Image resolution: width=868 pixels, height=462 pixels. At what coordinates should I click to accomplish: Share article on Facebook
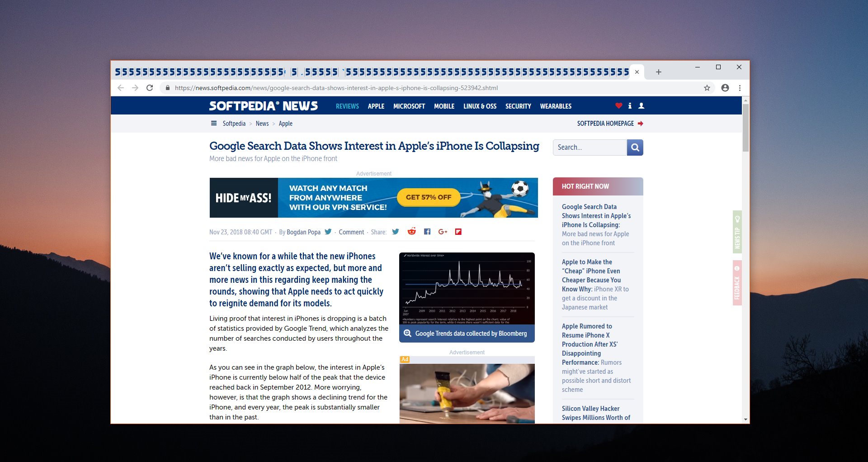tap(427, 232)
